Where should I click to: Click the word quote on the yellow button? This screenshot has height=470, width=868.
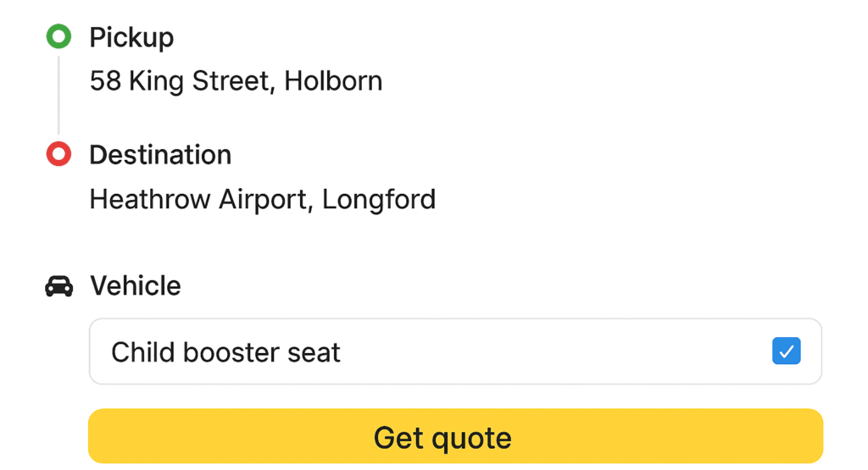click(x=471, y=439)
